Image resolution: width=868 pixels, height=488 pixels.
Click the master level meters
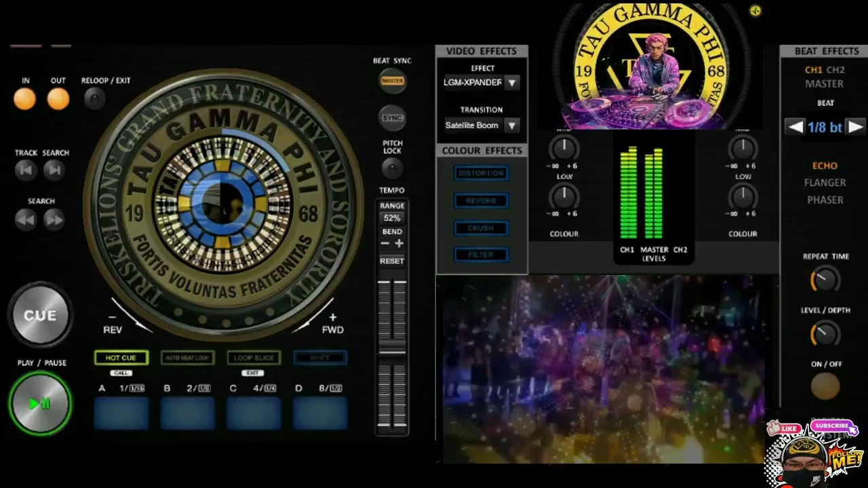(642, 192)
